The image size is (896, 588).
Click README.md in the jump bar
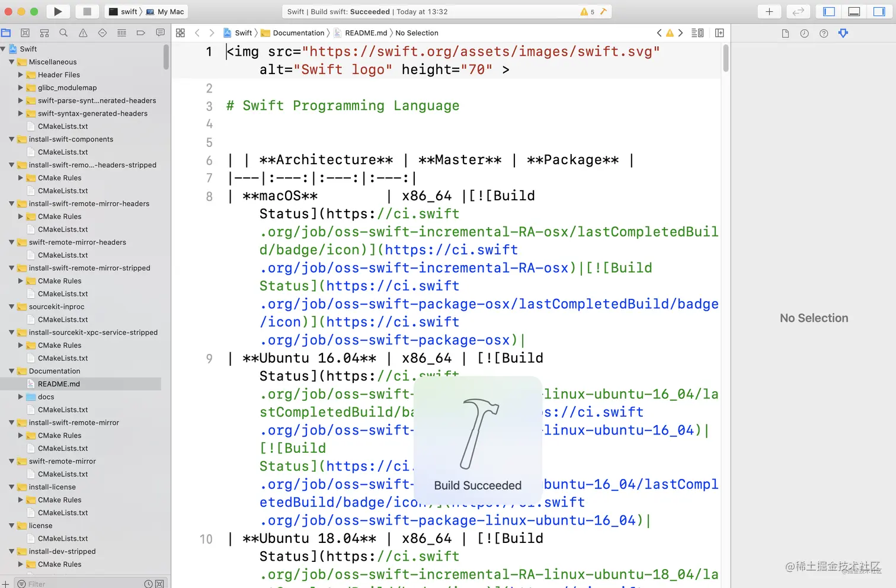(360, 33)
